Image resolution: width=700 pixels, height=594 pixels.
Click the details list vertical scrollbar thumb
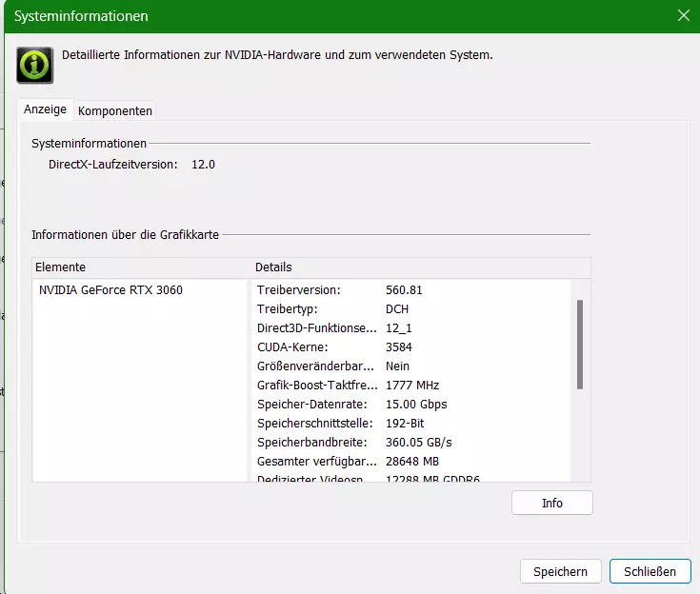[x=579, y=345]
